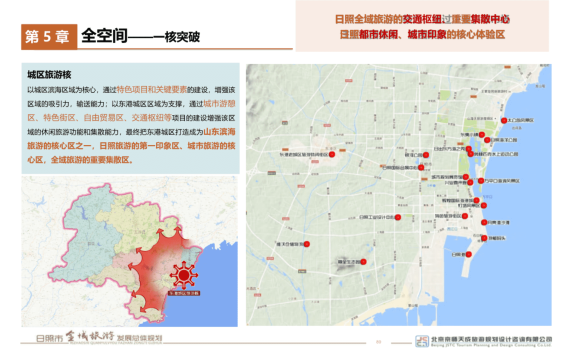
Task: Select the 城区旅游核 section heading
Action: 49,75
